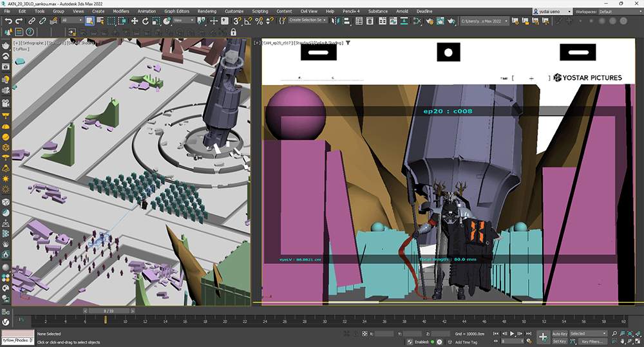Screen dimensions: 644x347
Task: Click the Mirror tool icon
Action: click(x=336, y=21)
